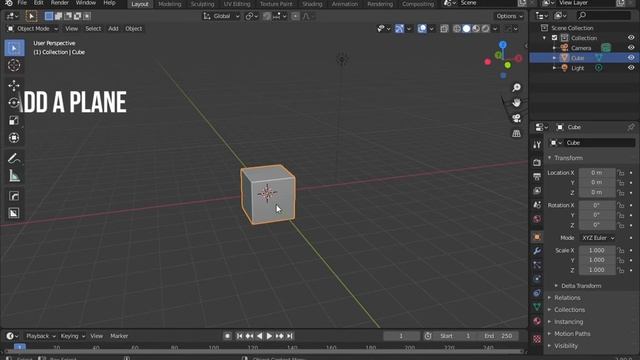Toggle X-ray view button
This screenshot has height=360, width=640.
[444, 29]
